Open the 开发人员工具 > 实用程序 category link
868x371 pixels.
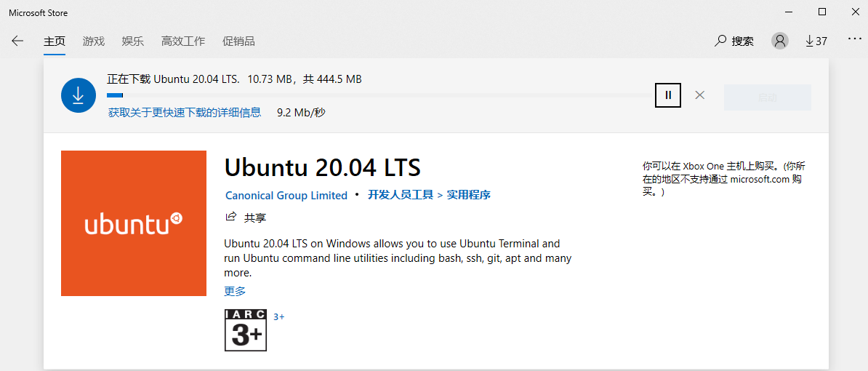429,195
